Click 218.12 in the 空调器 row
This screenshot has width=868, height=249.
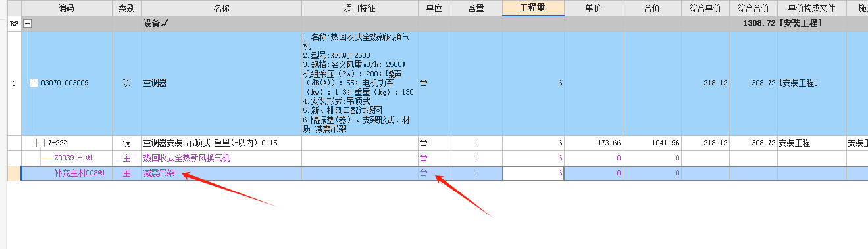[x=705, y=83]
